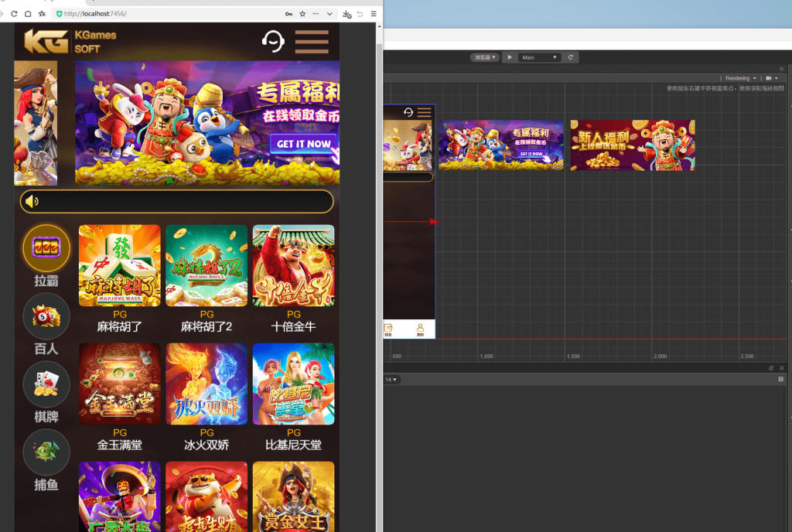Image resolution: width=792 pixels, height=532 pixels.
Task: Open the 麻将胡了 game thumbnail
Action: click(120, 265)
